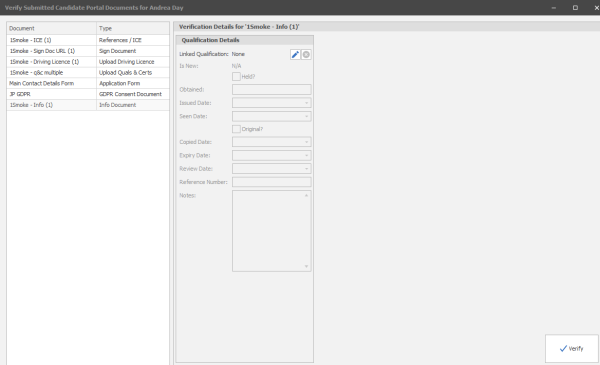Tick the Original? checkbox

click(236, 129)
